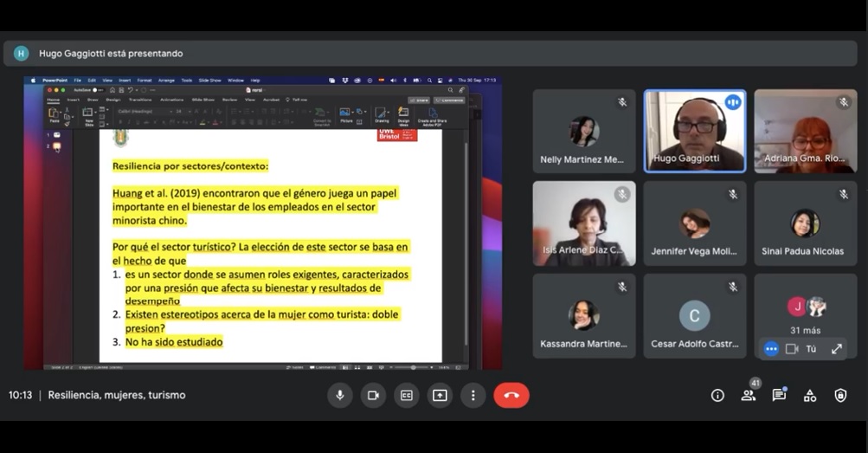Open the 31 más participants tile
This screenshot has width=868, height=453.
[806, 315]
